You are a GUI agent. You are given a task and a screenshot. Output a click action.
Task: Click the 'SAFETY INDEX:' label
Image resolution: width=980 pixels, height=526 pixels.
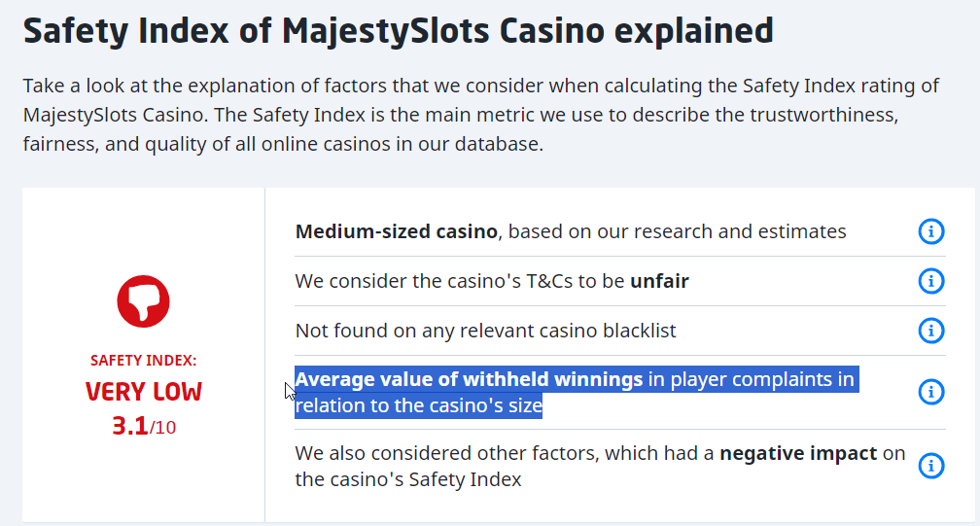coord(143,361)
